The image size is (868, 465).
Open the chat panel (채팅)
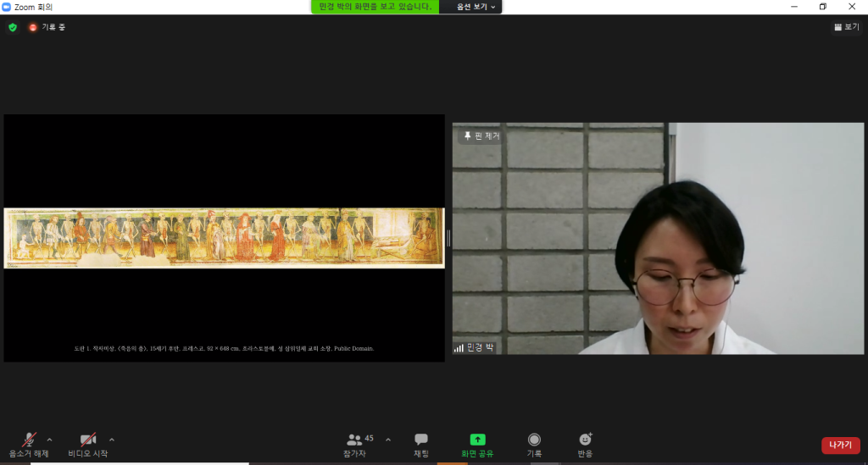421,445
